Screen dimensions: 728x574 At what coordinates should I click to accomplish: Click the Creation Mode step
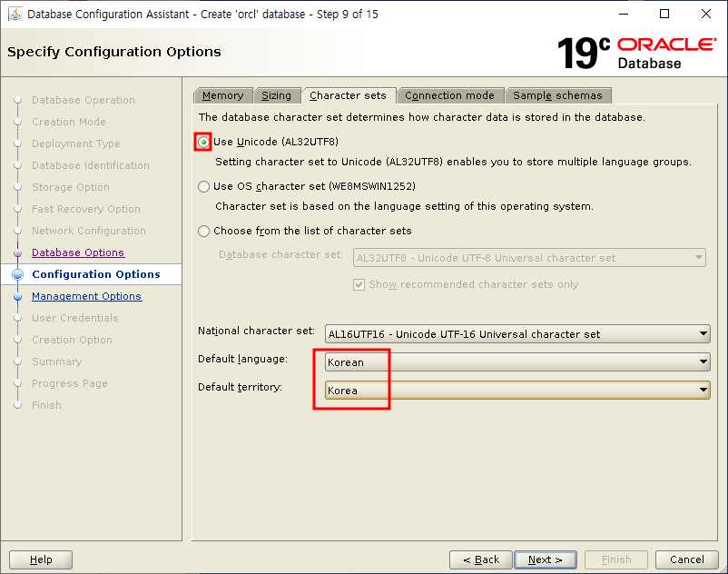click(69, 122)
